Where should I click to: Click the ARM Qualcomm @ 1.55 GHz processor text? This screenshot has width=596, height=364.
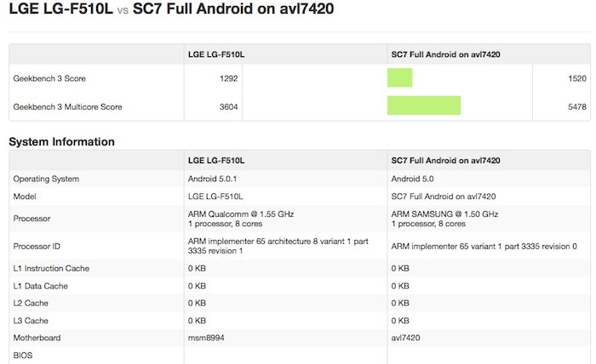(240, 213)
